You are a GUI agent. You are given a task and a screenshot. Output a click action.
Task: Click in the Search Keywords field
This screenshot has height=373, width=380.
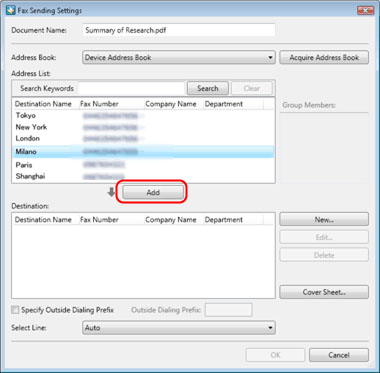pyautogui.click(x=131, y=88)
